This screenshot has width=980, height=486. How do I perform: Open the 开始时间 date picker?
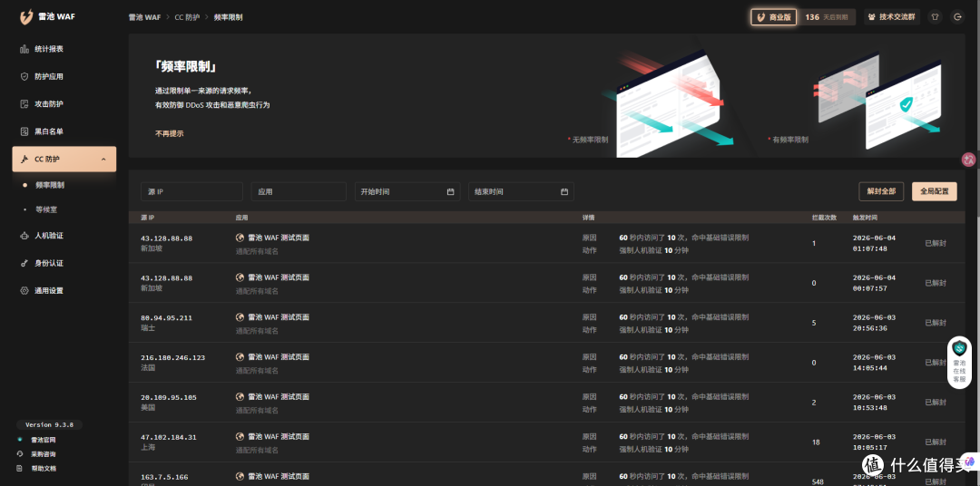click(x=407, y=192)
